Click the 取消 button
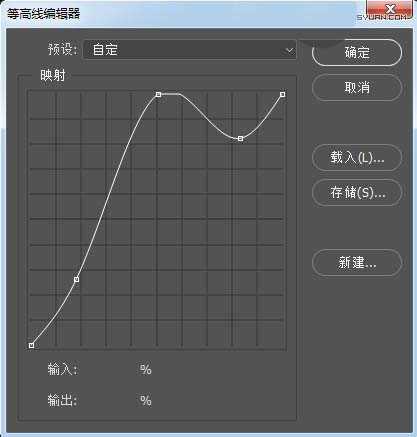Image resolution: width=417 pixels, height=437 pixels. point(357,88)
